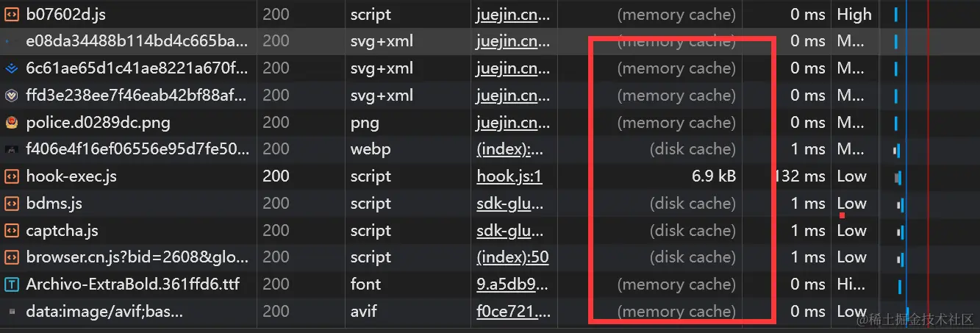Click the script icon next to hook-exec.js
980x333 pixels.
pos(11,176)
